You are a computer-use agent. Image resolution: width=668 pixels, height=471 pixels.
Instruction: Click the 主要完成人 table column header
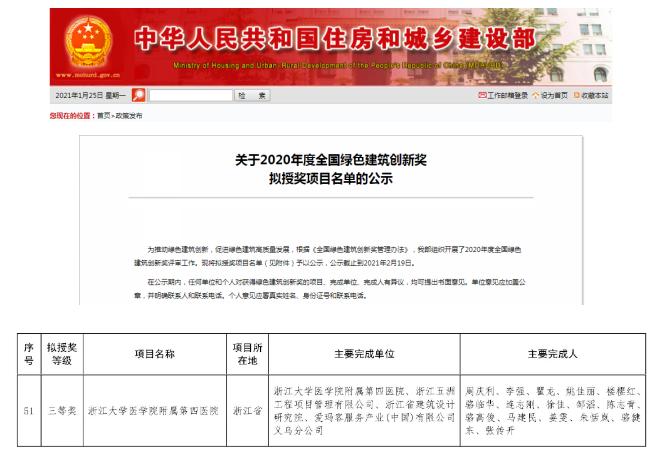(549, 354)
